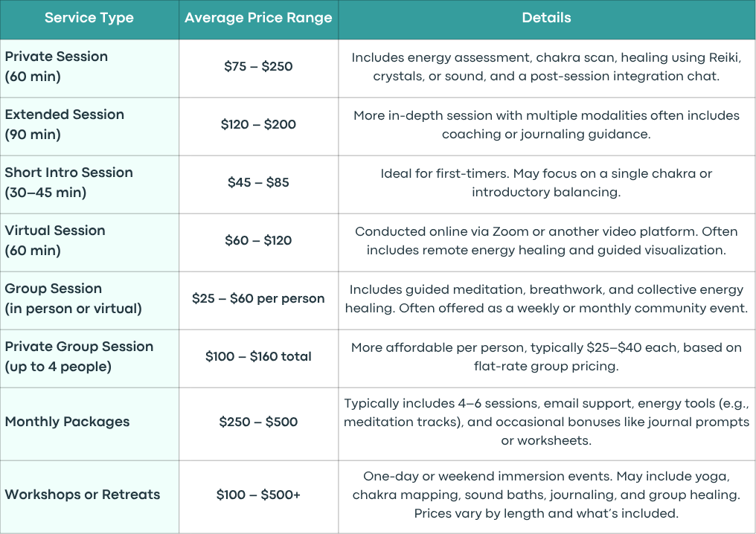Click the Service Type column header
This screenshot has width=756, height=534.
click(x=89, y=19)
